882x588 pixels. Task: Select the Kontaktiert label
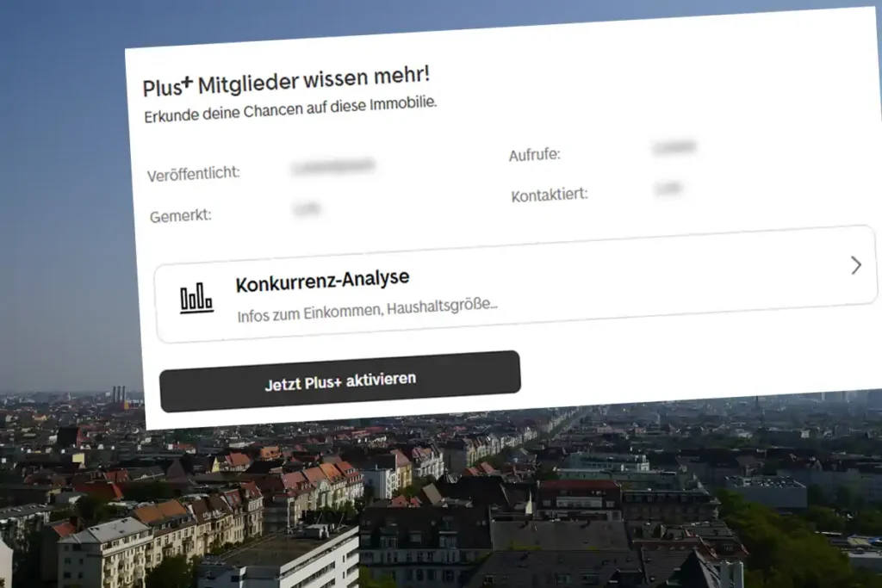tap(550, 195)
